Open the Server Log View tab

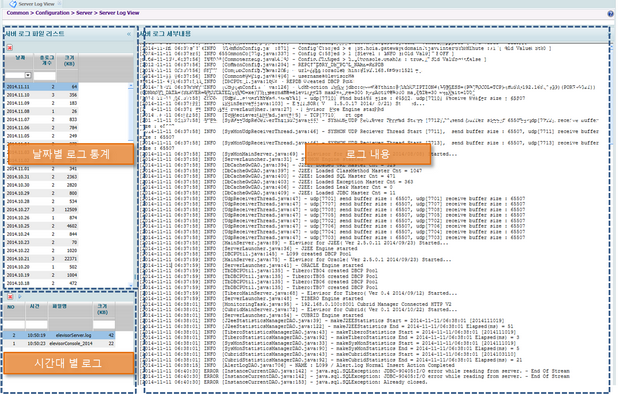coord(36,4)
